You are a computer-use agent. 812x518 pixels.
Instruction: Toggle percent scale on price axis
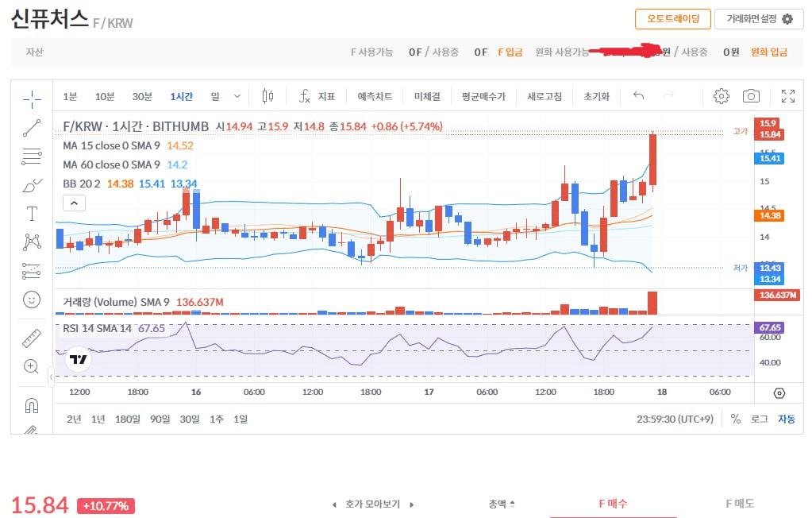pyautogui.click(x=736, y=419)
